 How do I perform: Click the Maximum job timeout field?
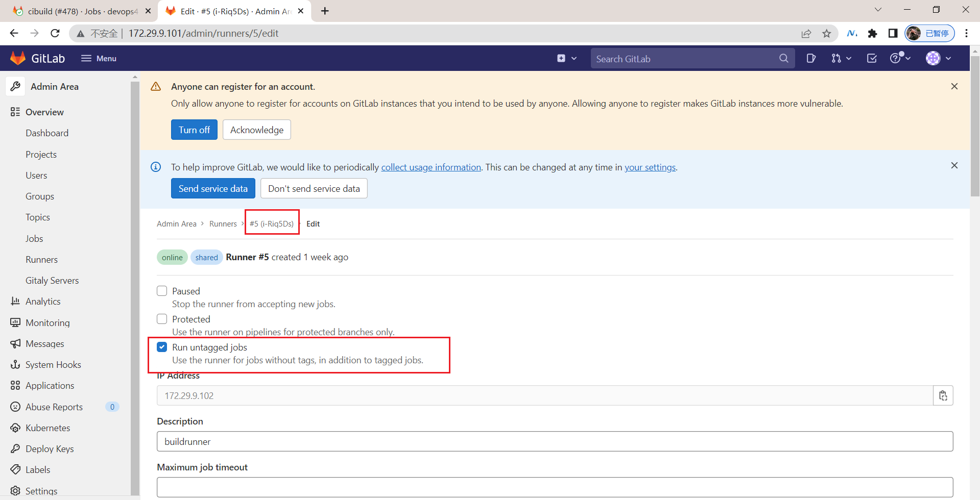[555, 487]
